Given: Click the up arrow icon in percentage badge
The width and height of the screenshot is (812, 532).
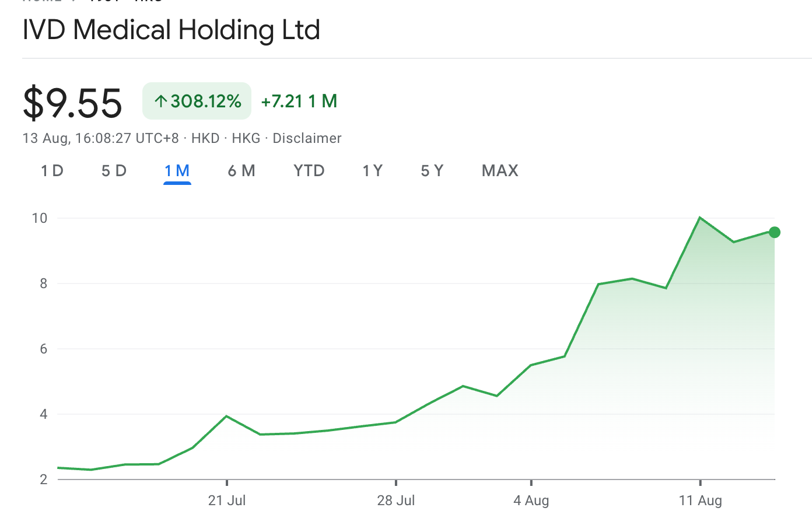Looking at the screenshot, I should (161, 101).
